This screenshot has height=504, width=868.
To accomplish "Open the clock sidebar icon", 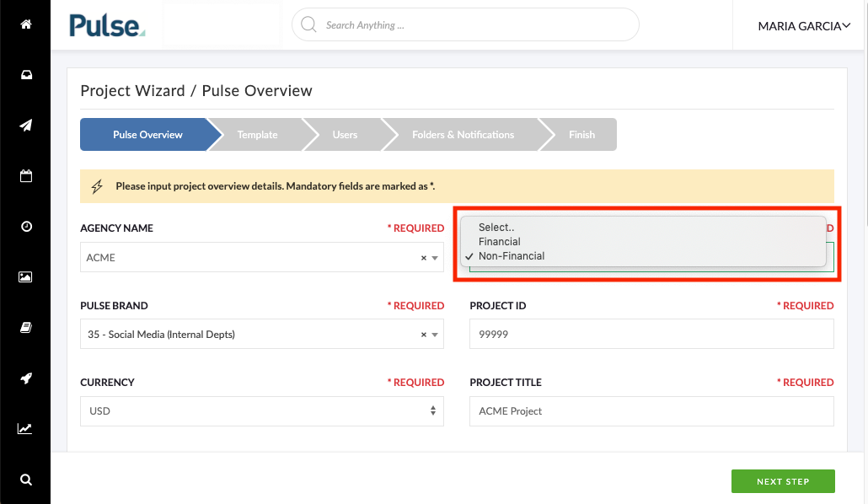I will pyautogui.click(x=26, y=227).
